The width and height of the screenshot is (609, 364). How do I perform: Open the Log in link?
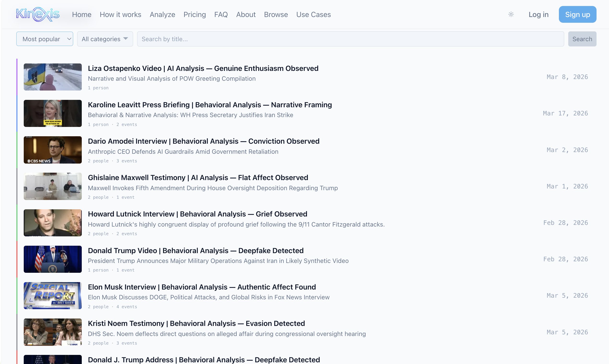(x=538, y=14)
